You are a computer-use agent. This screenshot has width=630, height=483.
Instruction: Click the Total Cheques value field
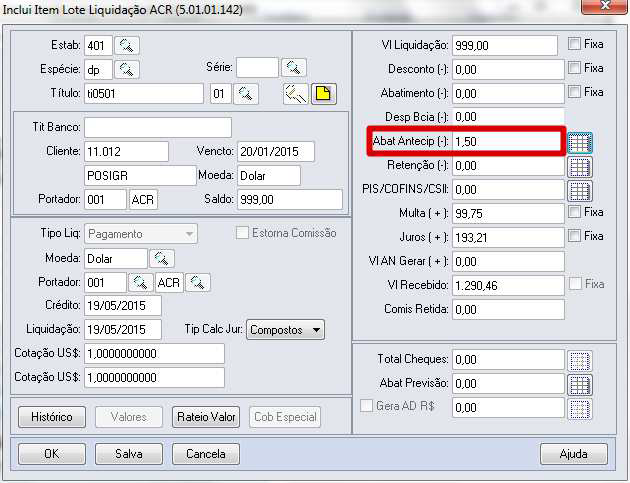(508, 360)
